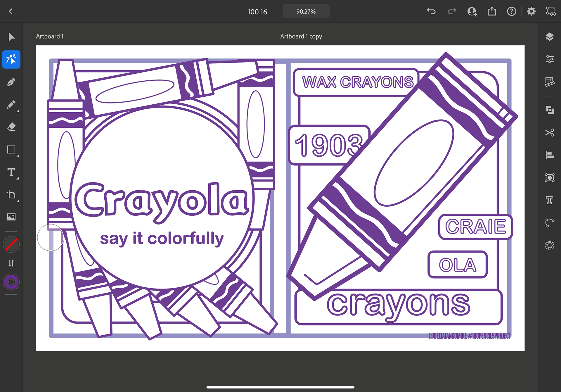
Task: Select the Pencil tool
Action: click(x=11, y=105)
